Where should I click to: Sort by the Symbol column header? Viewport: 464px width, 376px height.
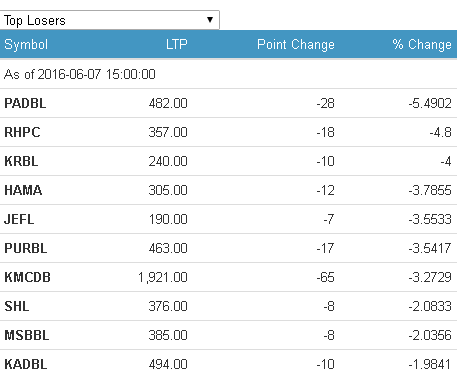(26, 44)
